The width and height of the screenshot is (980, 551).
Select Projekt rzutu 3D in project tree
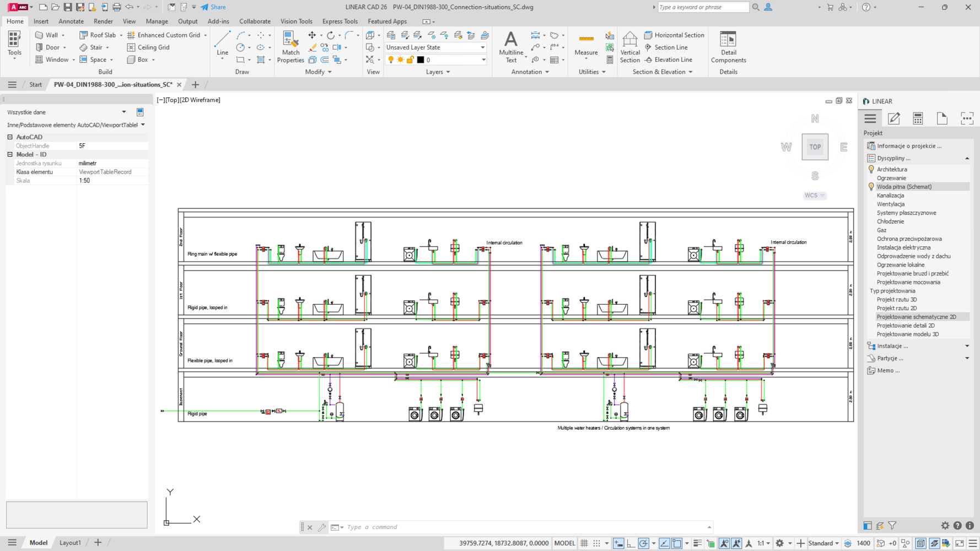point(896,300)
